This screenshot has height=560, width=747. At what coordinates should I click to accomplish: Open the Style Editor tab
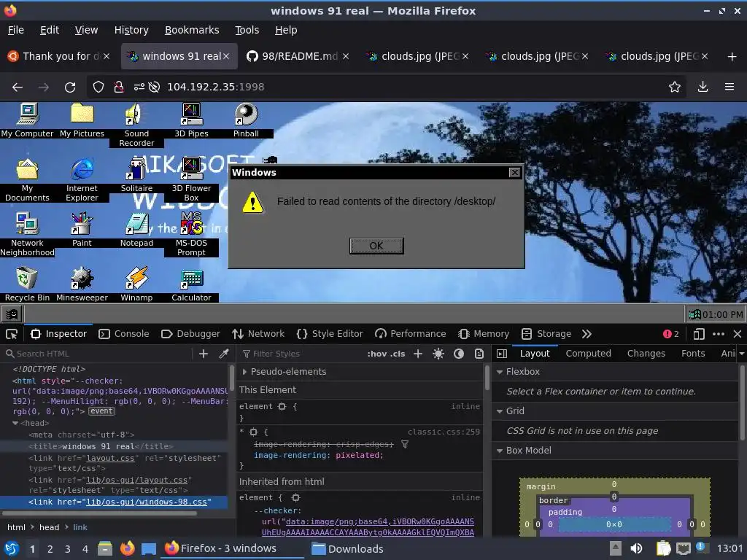pos(330,334)
